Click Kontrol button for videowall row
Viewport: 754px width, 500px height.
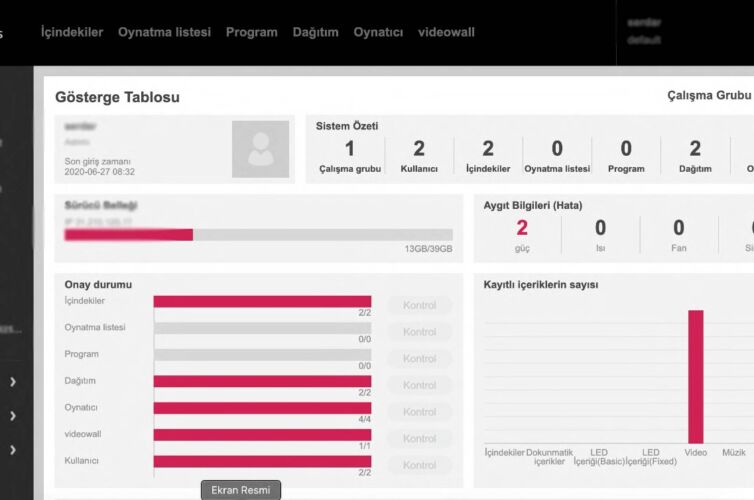tap(420, 438)
